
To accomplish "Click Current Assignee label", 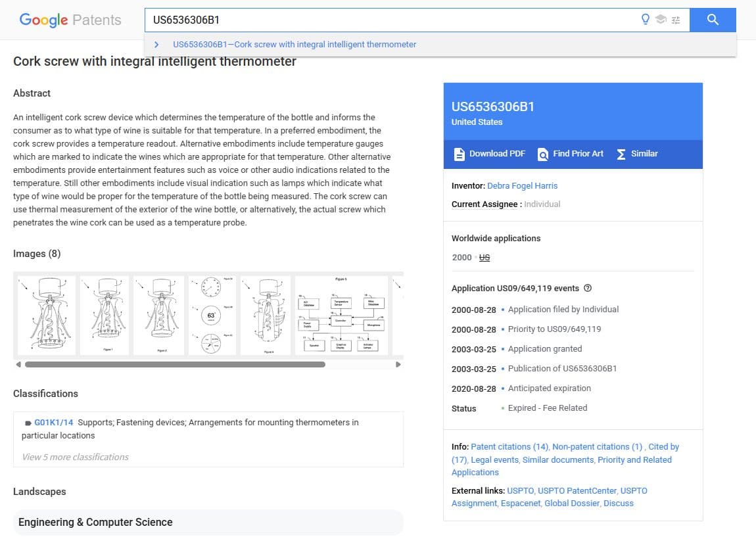I will point(484,204).
